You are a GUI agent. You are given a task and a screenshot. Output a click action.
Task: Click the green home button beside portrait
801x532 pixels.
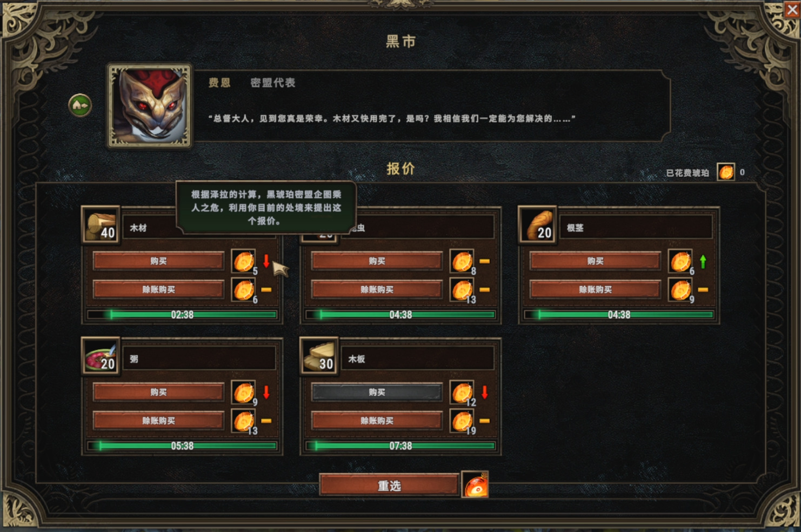[x=80, y=105]
